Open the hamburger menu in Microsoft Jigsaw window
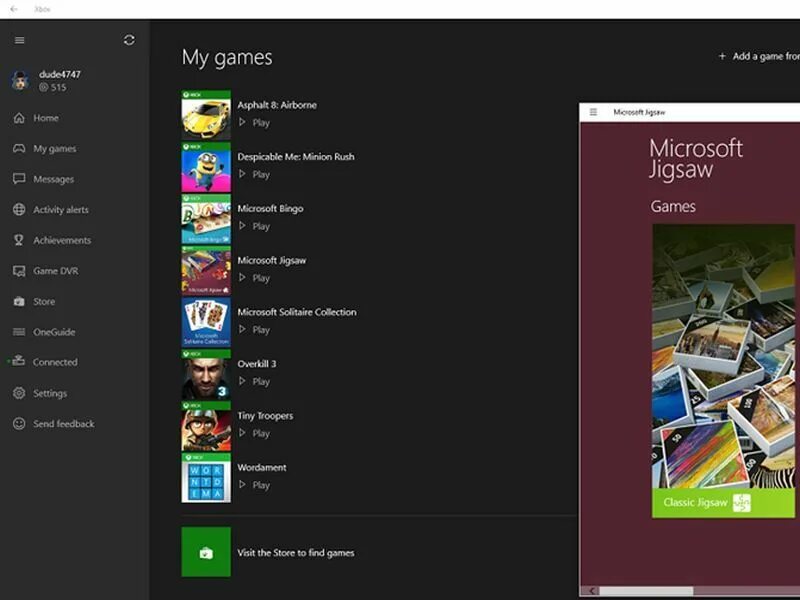Screen dimensions: 800x600 click(593, 112)
